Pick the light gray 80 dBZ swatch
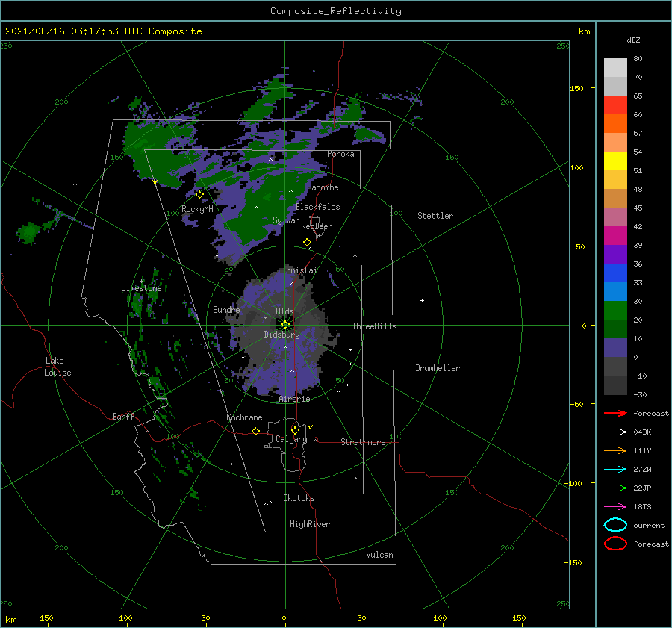This screenshot has height=628, width=672. [615, 67]
